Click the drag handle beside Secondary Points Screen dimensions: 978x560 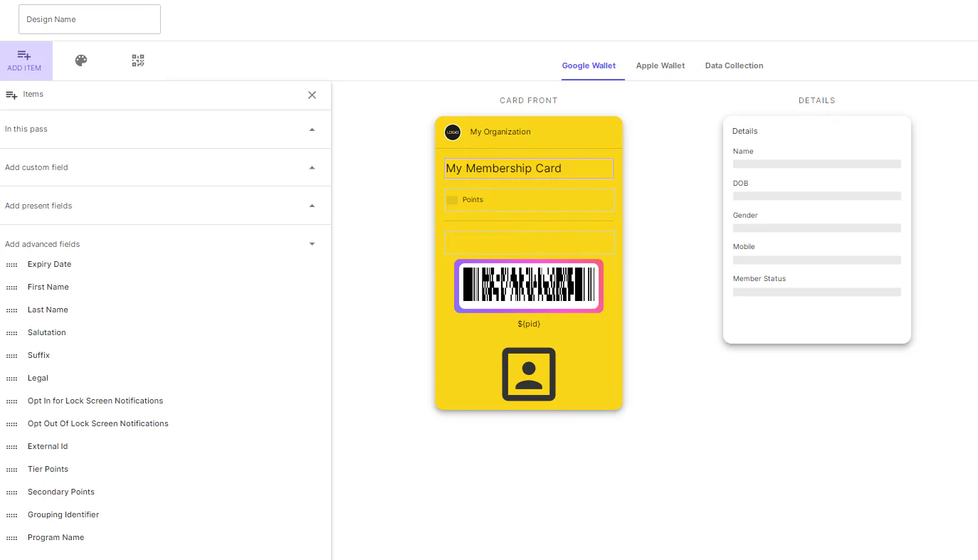click(11, 492)
